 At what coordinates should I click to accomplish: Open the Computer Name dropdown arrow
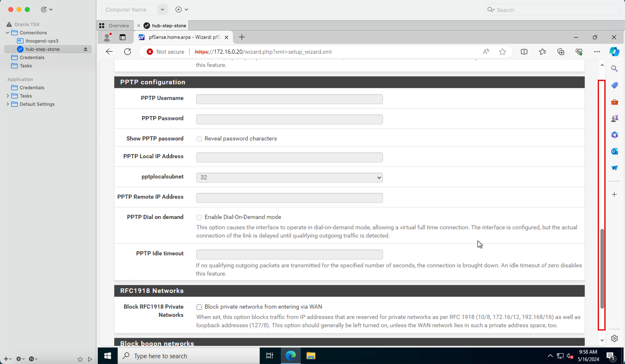pyautogui.click(x=162, y=10)
